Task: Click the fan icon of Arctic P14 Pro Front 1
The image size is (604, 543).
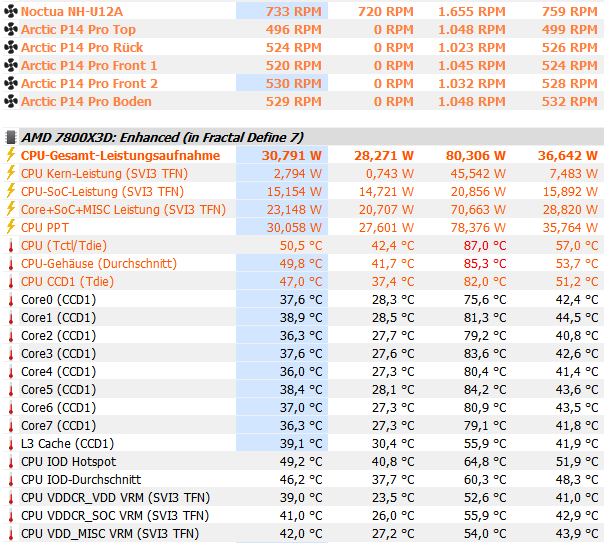Action: (11, 65)
